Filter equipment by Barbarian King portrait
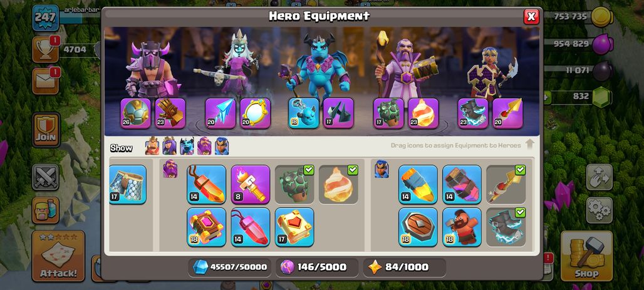Image resolution: width=644 pixels, height=290 pixels. click(x=152, y=146)
